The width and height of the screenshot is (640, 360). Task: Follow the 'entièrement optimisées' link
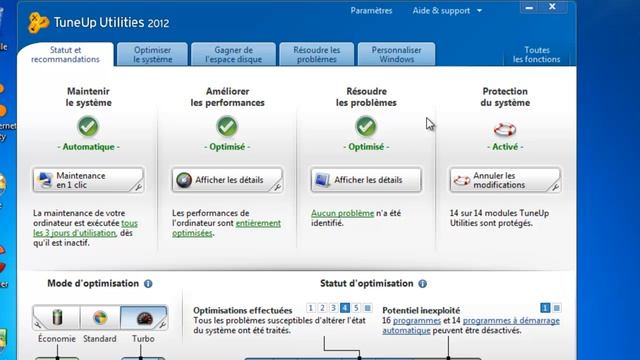click(x=227, y=228)
